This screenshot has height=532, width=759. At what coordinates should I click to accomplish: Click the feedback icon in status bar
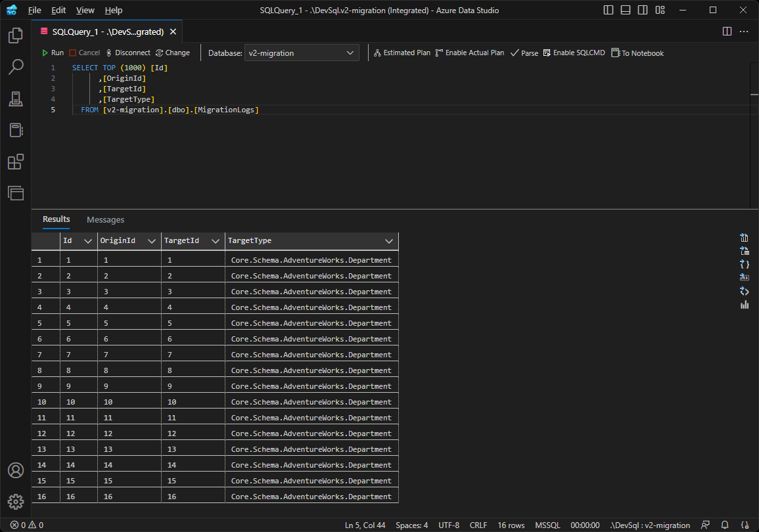tap(706, 525)
